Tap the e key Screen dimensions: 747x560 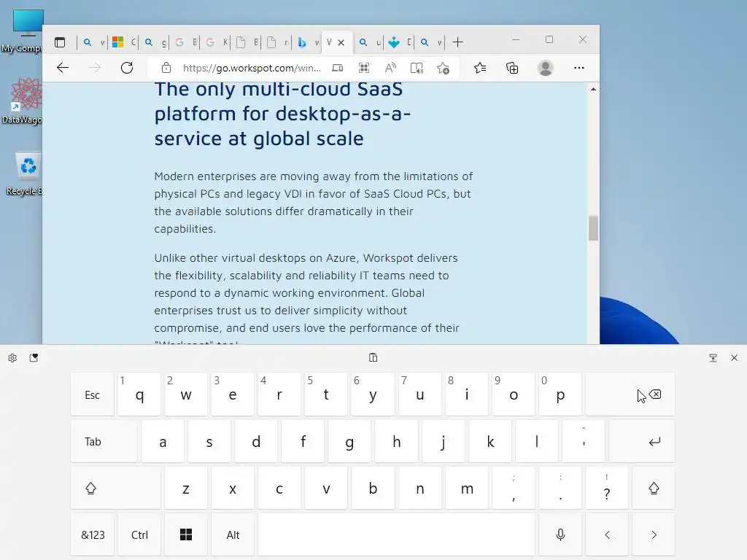[233, 394]
